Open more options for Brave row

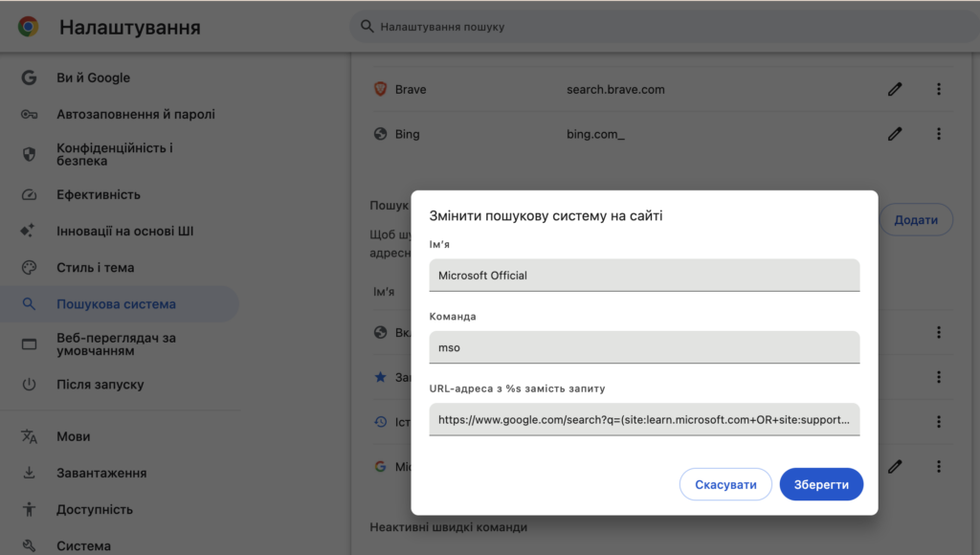[x=939, y=89]
